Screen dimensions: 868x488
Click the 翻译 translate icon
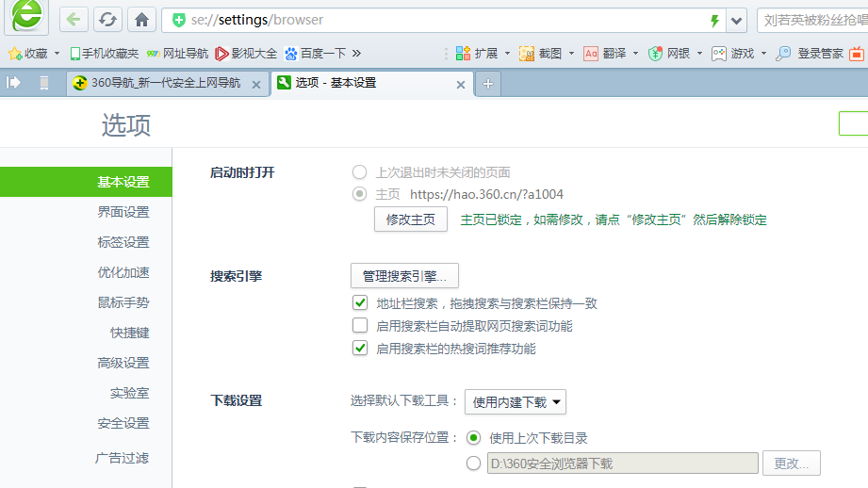tap(591, 54)
